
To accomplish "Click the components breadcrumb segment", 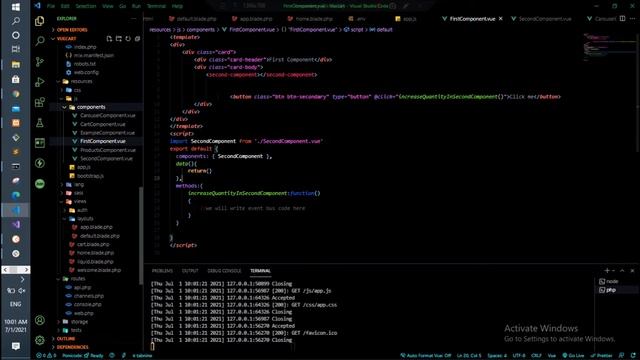I will coord(200,30).
